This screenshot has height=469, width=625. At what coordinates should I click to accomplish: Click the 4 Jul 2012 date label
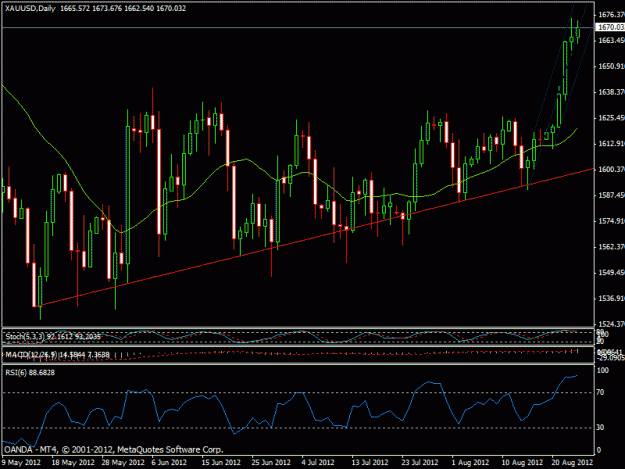[x=318, y=463]
